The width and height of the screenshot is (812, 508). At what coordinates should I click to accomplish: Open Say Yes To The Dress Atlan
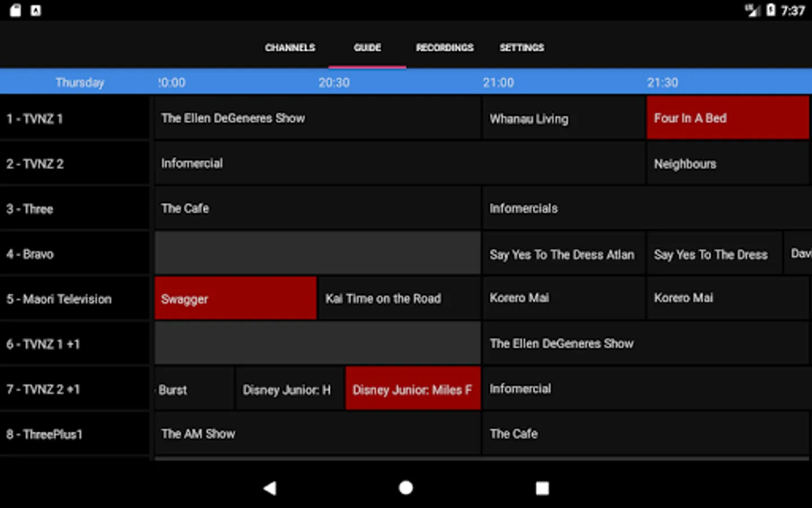click(564, 253)
